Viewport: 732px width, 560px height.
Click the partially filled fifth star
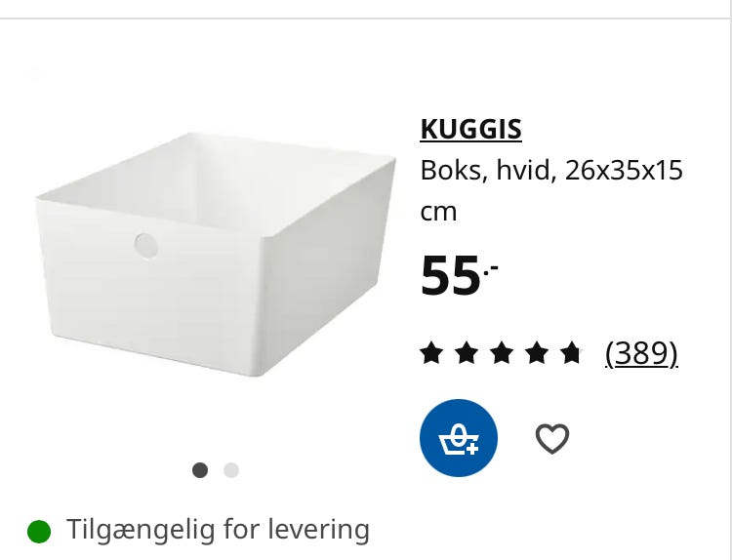(x=571, y=353)
